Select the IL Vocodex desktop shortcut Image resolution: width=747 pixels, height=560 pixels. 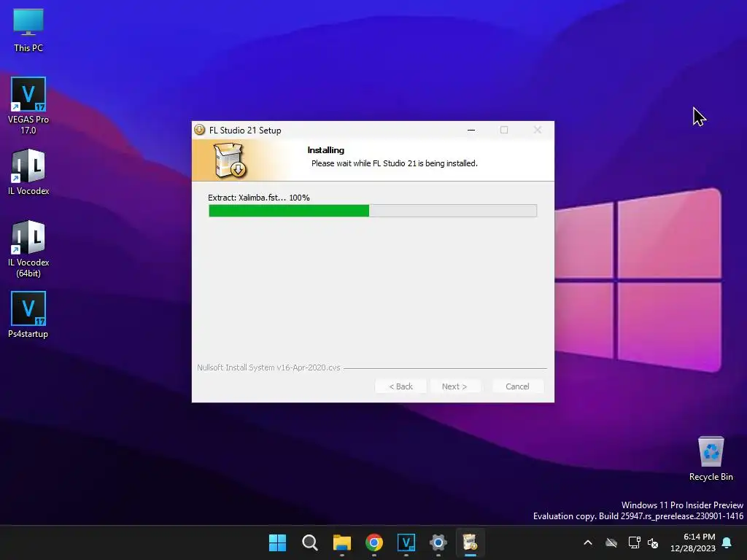[28, 172]
